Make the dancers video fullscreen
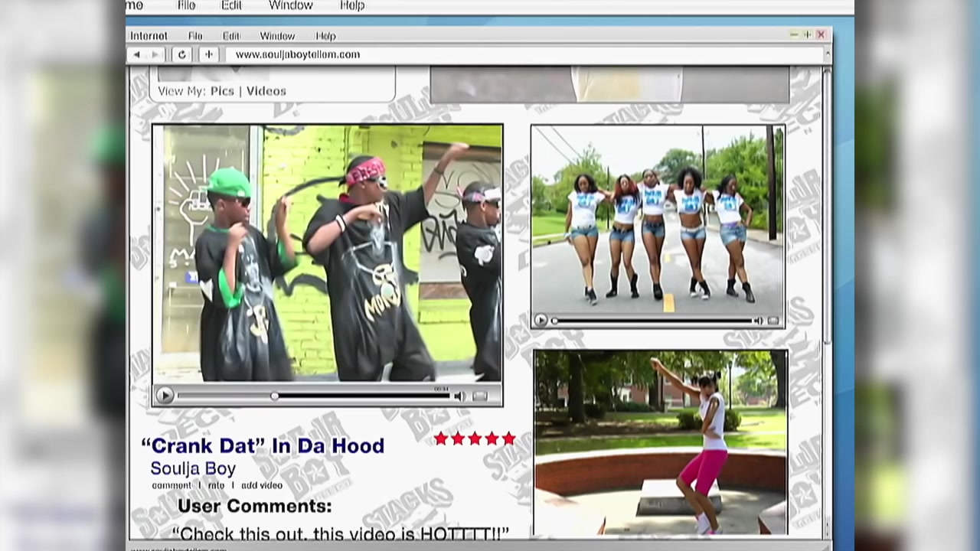This screenshot has height=551, width=980. [x=773, y=321]
